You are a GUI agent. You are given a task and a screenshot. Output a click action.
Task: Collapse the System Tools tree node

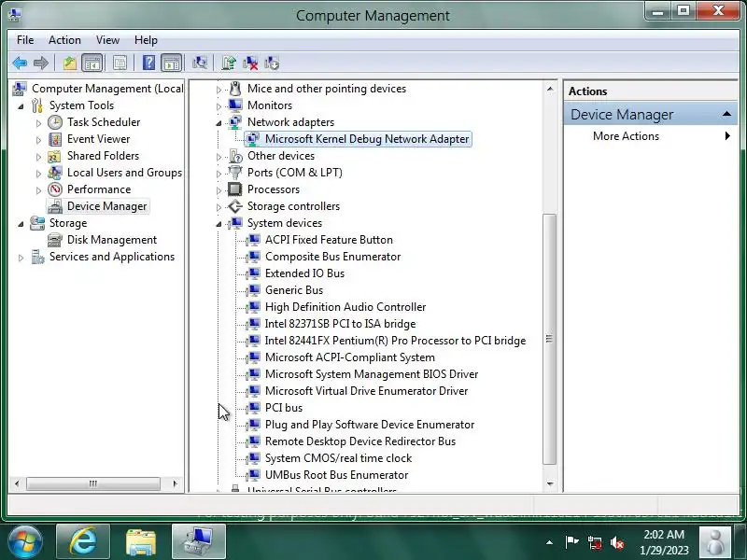coord(21,106)
